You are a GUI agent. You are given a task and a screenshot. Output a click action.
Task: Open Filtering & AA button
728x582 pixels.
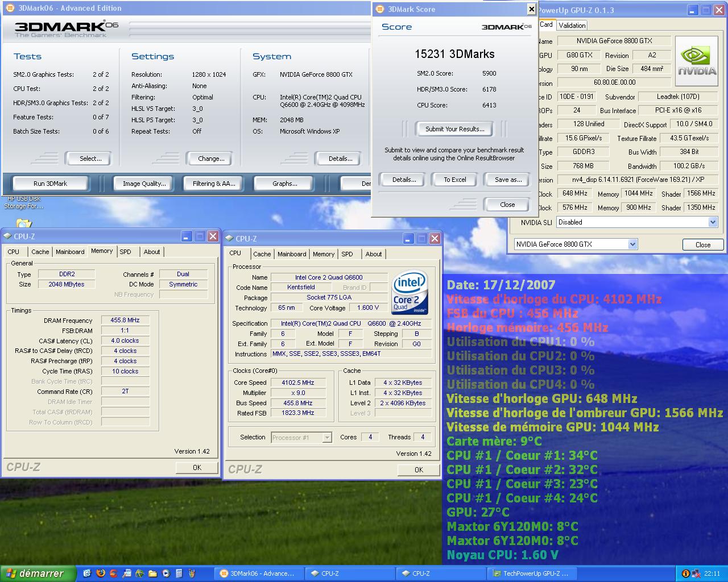click(214, 184)
